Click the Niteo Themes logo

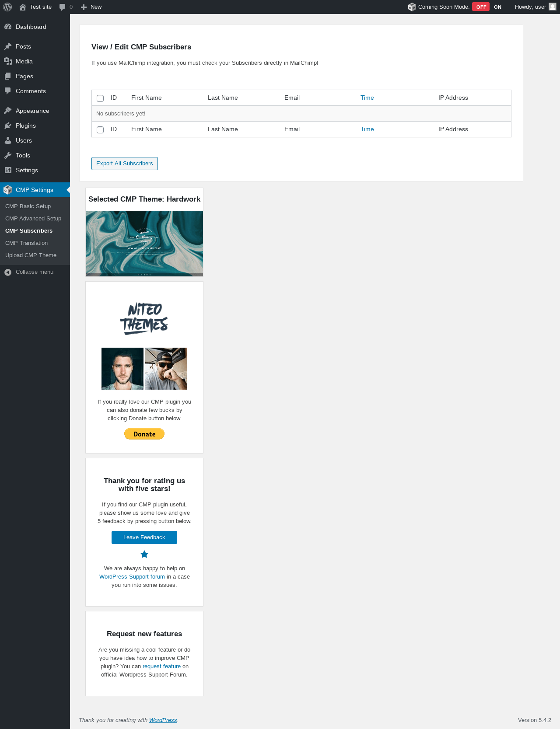coord(144,319)
